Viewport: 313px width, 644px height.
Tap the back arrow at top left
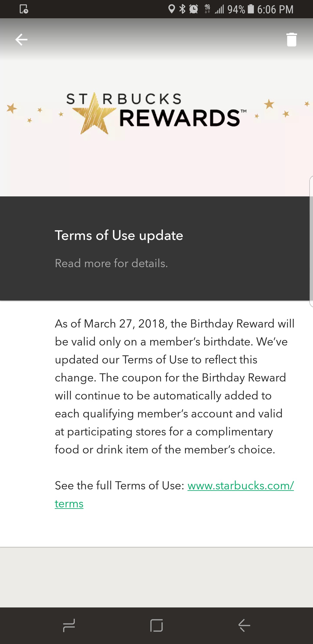[21, 39]
